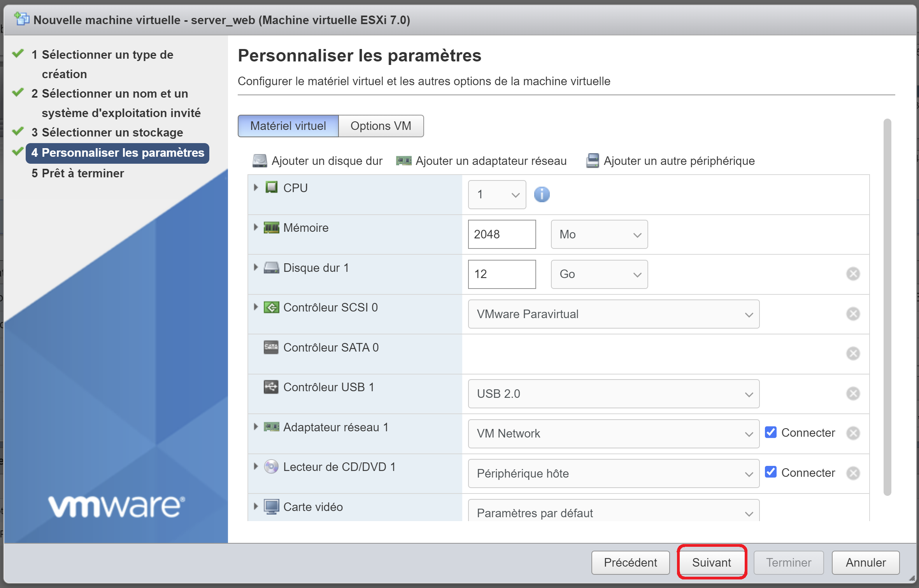Click the Mémoire RAM icon
919x588 pixels.
[x=272, y=227]
